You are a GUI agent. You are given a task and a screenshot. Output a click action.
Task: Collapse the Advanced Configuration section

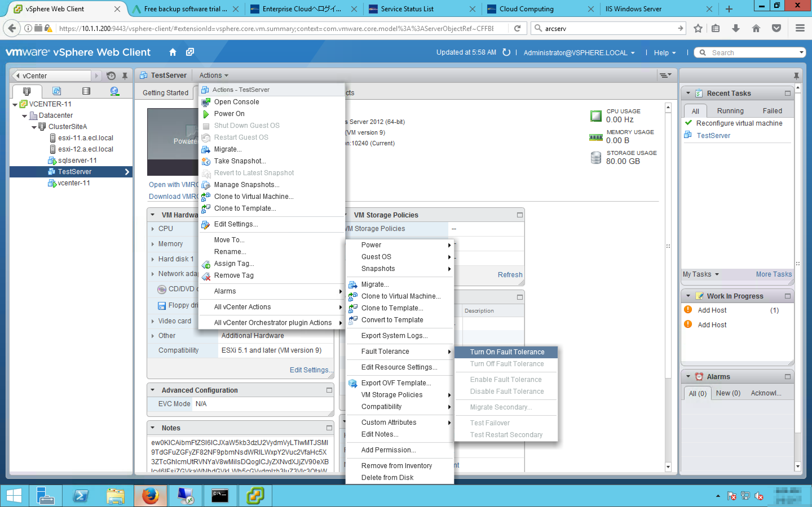tap(153, 390)
